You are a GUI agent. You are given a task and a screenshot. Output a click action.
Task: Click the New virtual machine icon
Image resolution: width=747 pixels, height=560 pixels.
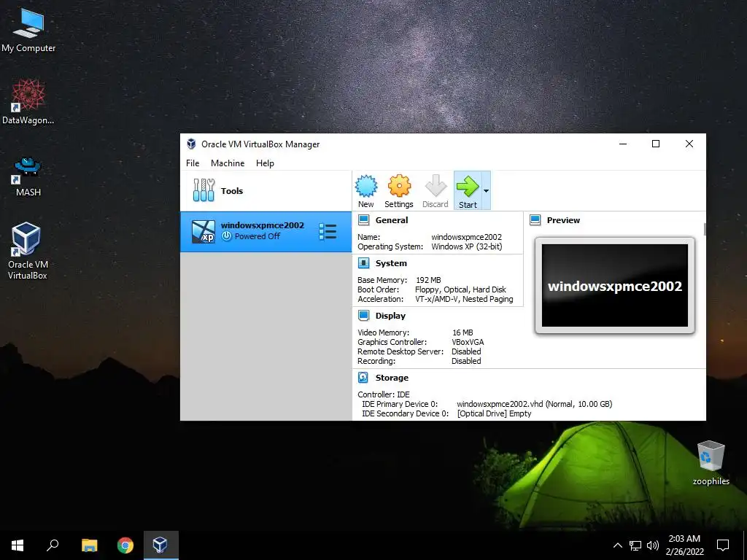point(366,186)
